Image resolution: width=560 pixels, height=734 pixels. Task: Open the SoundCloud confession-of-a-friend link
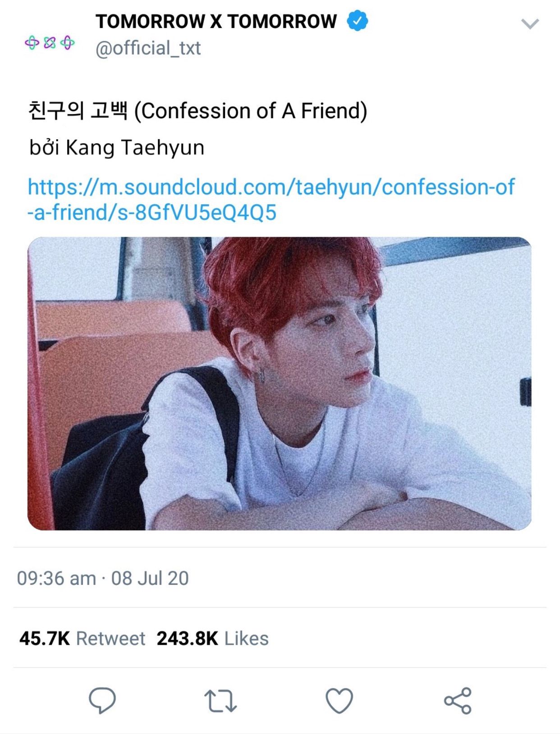click(271, 199)
